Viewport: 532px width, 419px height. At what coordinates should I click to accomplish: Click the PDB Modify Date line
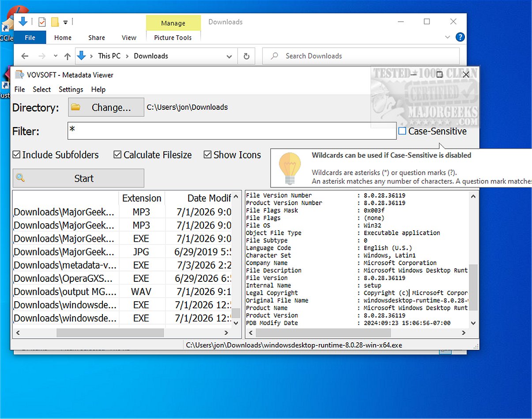tap(357, 323)
